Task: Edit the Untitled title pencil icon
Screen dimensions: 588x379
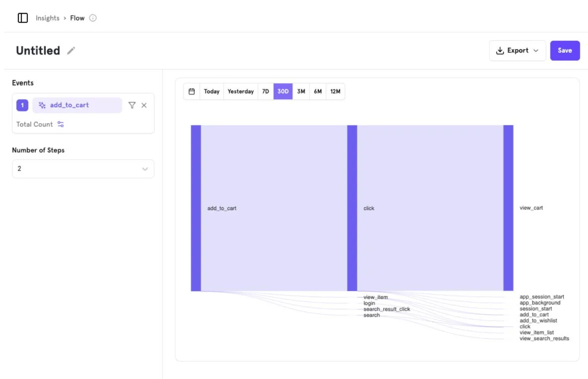Action: point(71,50)
